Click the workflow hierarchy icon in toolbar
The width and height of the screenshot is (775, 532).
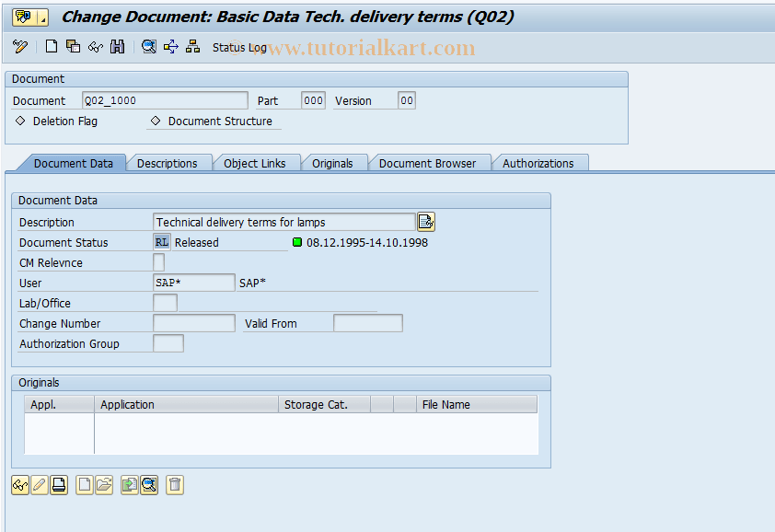click(x=193, y=45)
